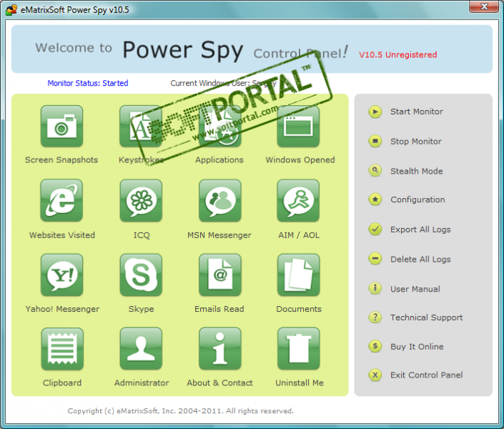Click the Monitor Status: Started text
504x429 pixels.
88,83
